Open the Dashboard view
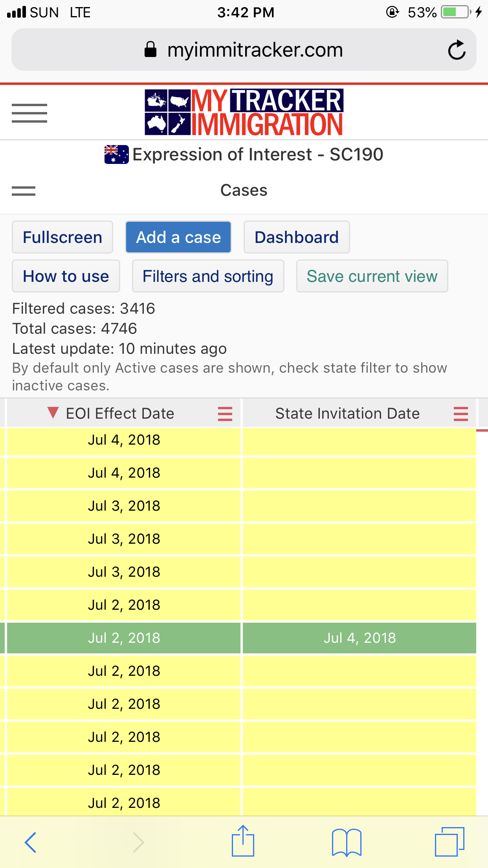 (297, 237)
